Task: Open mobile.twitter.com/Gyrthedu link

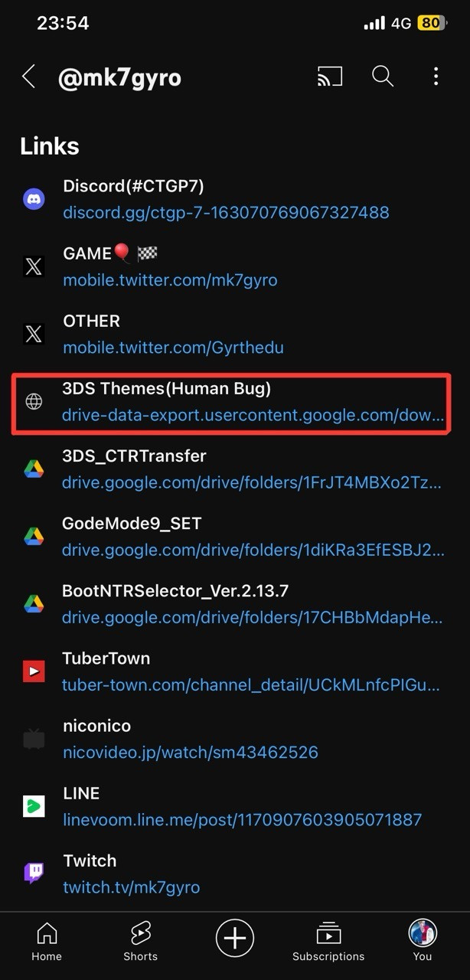Action: tap(173, 348)
